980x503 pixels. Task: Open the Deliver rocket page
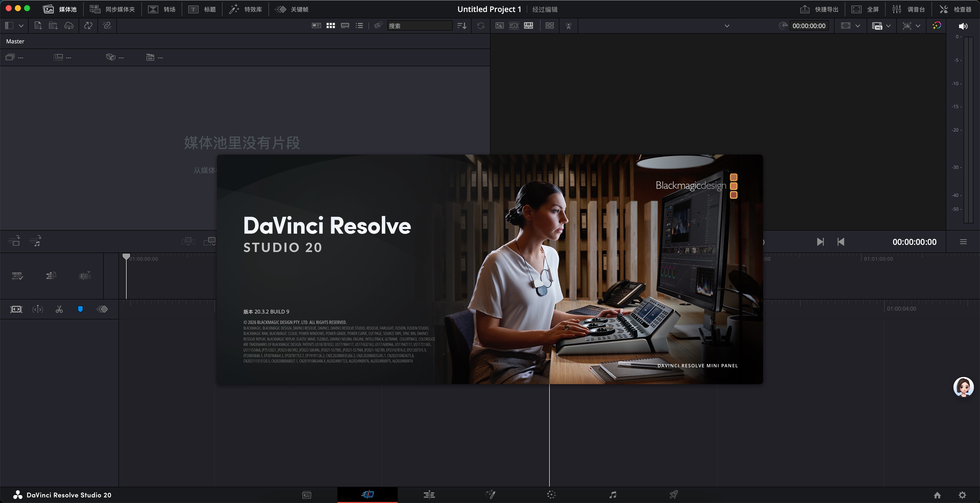[673, 495]
